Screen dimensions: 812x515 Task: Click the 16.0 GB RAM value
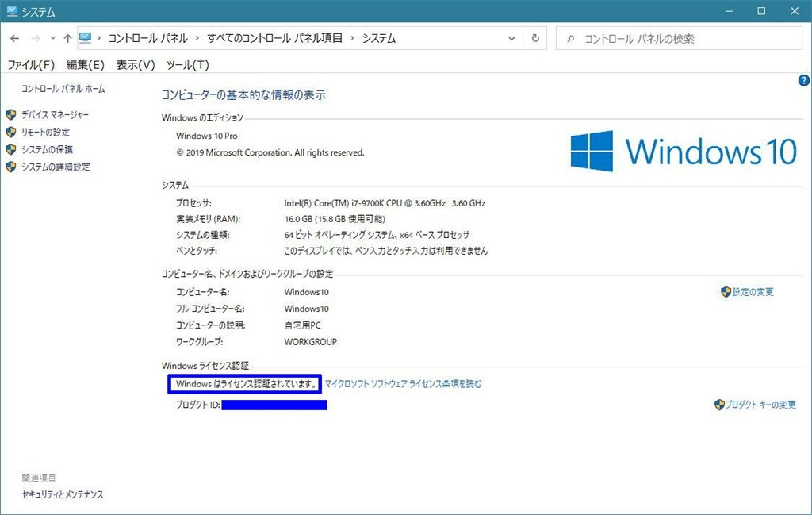pyautogui.click(x=335, y=219)
